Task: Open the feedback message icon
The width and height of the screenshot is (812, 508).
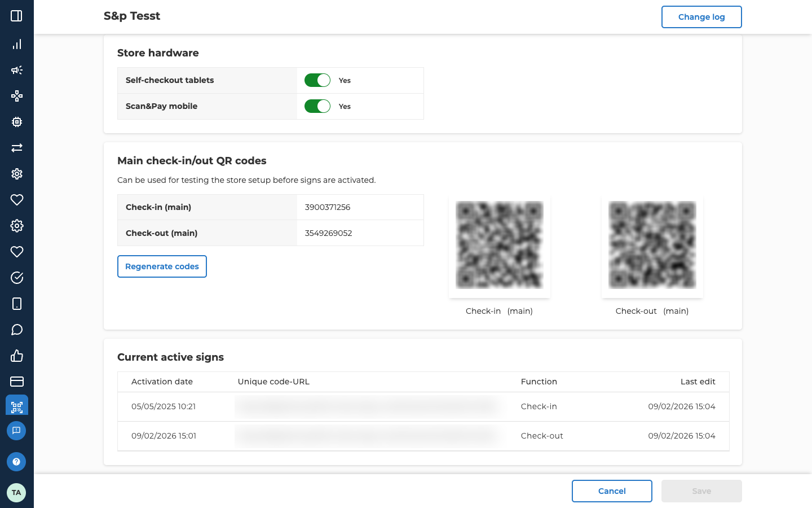Action: coord(16,431)
